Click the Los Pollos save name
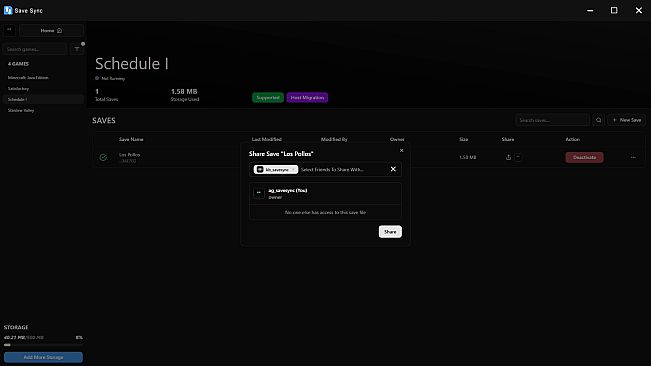 (x=130, y=154)
